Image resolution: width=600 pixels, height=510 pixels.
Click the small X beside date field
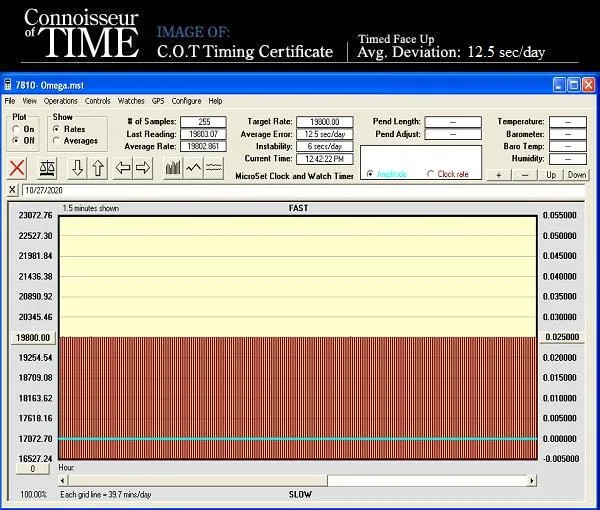(12, 190)
